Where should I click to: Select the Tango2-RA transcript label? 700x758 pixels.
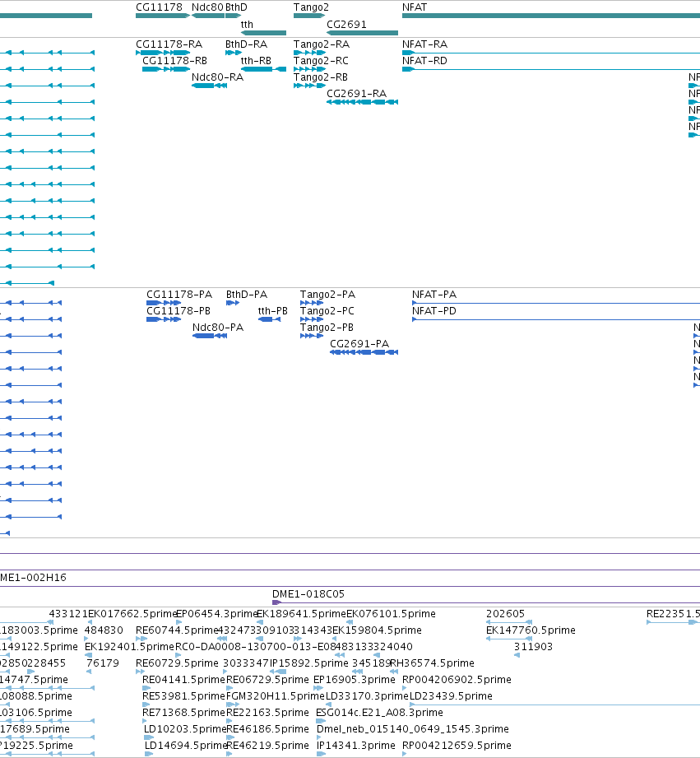[x=322, y=44]
